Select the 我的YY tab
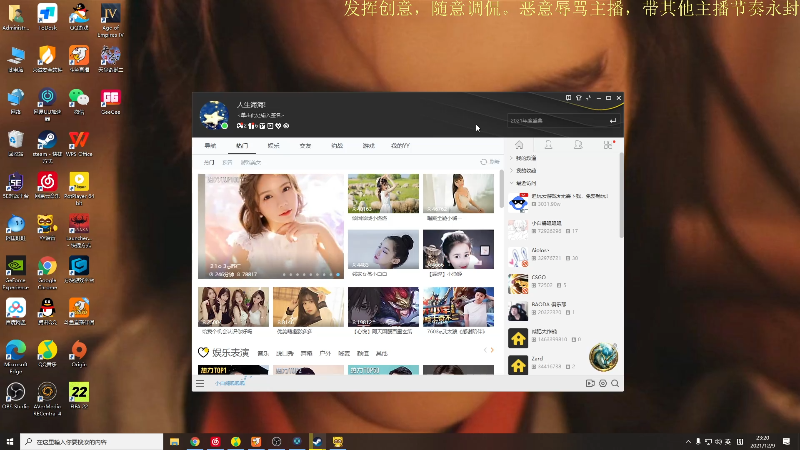 coord(401,145)
